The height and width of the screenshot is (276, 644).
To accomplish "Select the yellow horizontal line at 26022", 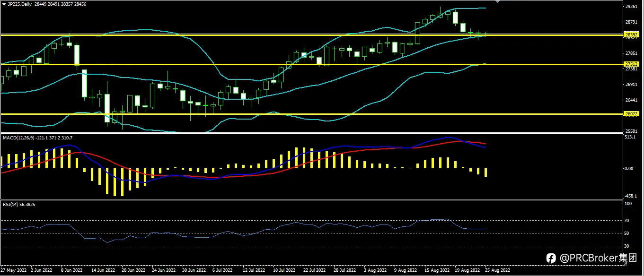I will 311,114.
